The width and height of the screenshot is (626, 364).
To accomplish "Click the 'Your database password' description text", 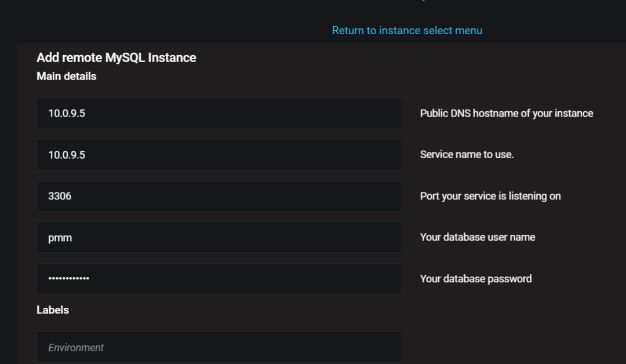I will click(475, 279).
